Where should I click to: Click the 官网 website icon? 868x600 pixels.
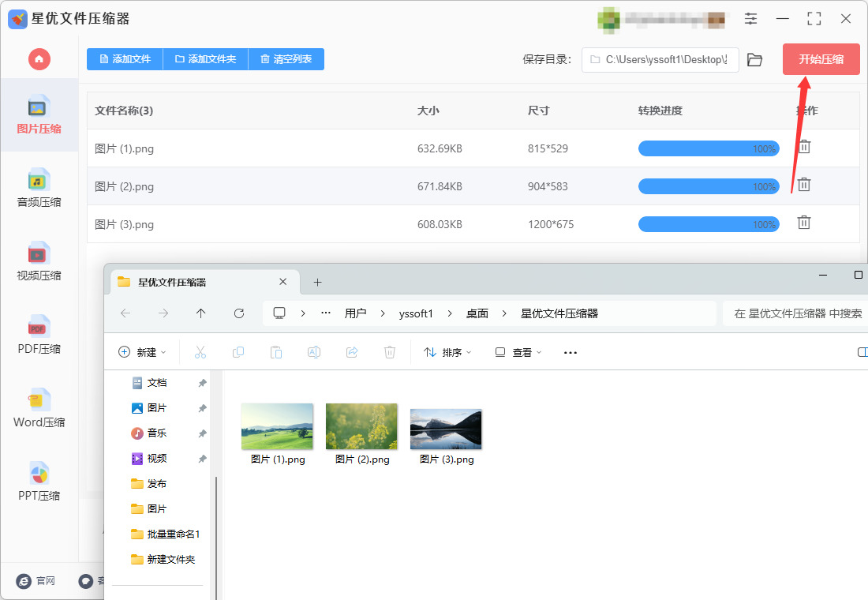point(23,580)
